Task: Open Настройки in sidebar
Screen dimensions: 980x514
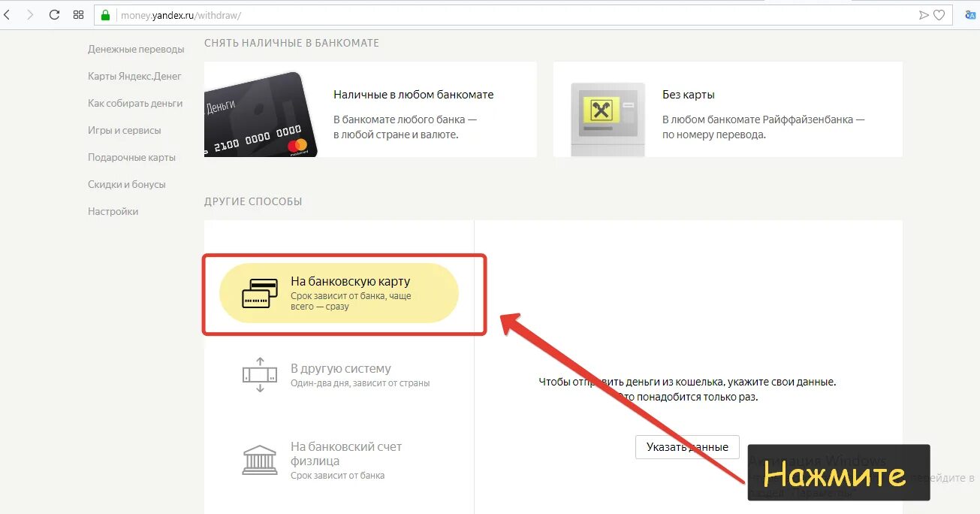Action: click(x=113, y=212)
